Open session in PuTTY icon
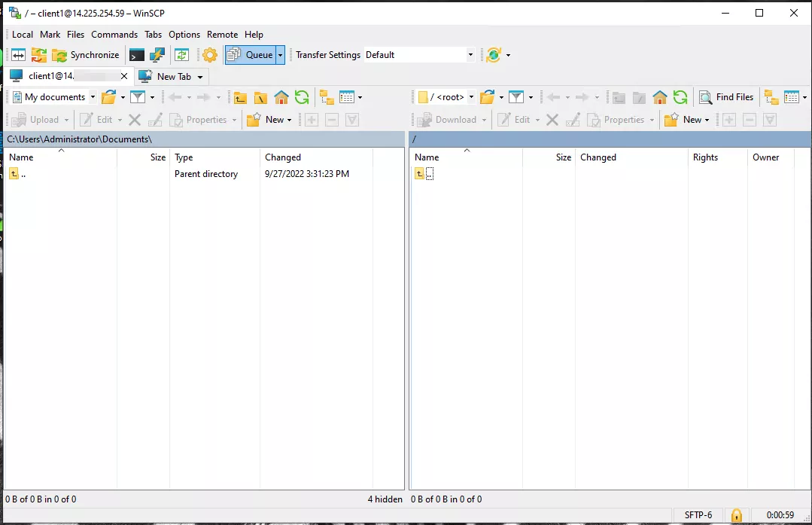Viewport: 812px width, 525px height. [157, 55]
